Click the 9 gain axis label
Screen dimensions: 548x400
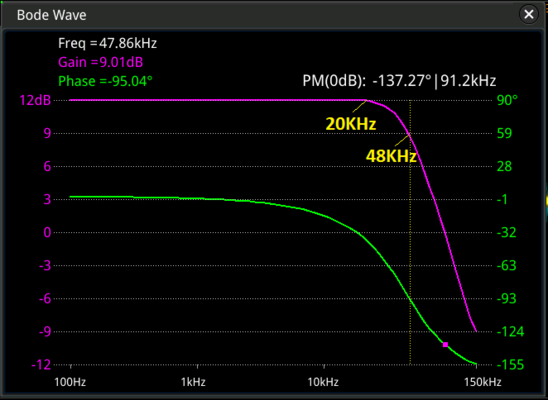[47, 133]
